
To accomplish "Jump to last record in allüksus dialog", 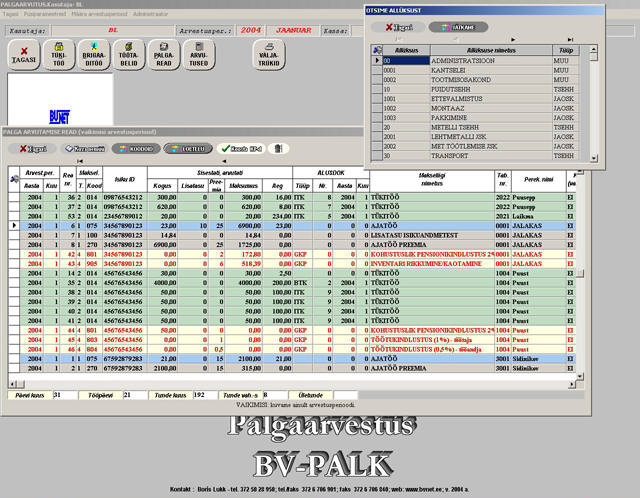I will click(570, 40).
